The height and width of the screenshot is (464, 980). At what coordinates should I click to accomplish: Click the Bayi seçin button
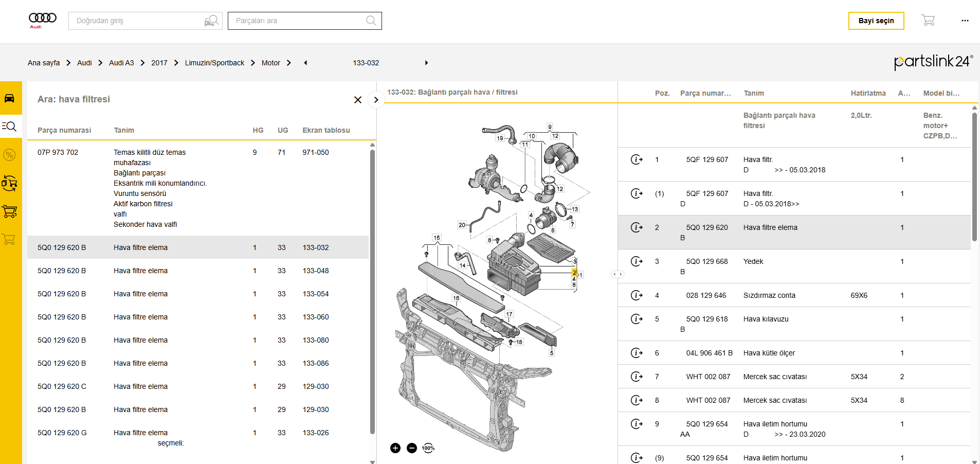point(876,21)
